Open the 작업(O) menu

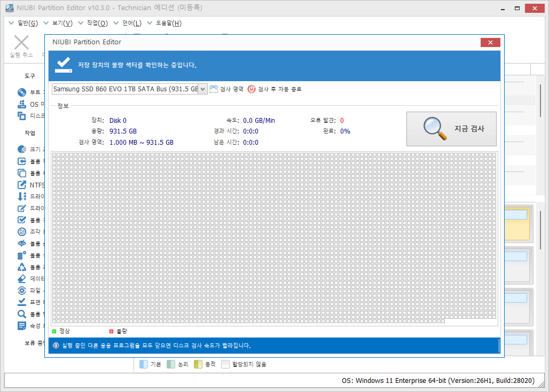tap(98, 23)
